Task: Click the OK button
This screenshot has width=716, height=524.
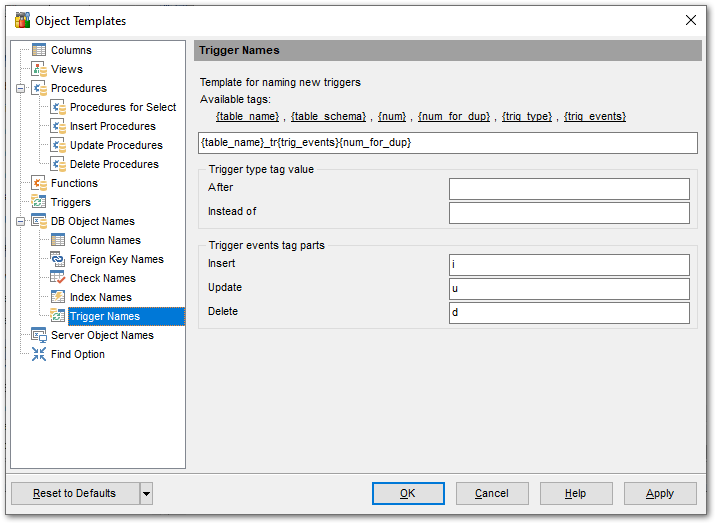Action: click(408, 493)
